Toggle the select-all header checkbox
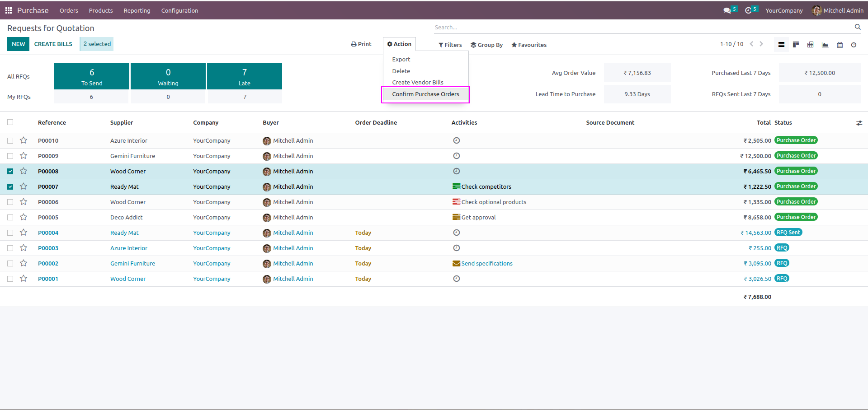The width and height of the screenshot is (868, 410). click(10, 122)
